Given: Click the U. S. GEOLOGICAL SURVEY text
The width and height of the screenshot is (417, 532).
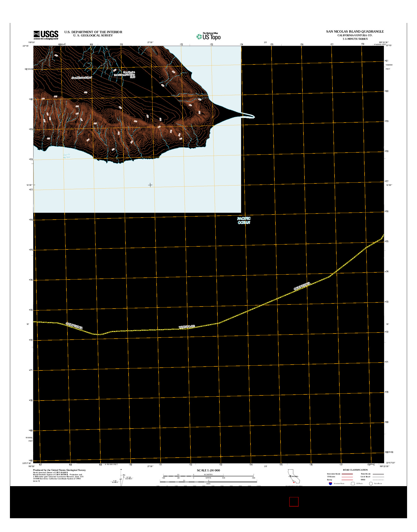Looking at the screenshot, I should click(93, 35).
